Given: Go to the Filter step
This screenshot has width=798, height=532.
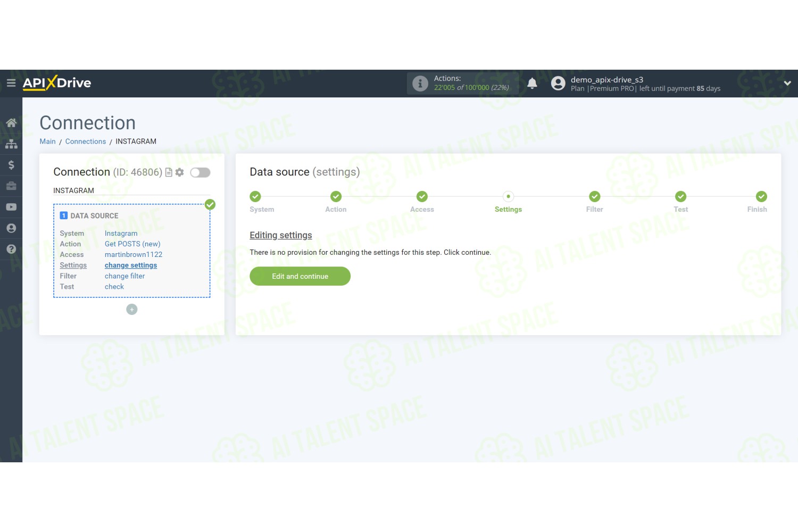Looking at the screenshot, I should point(595,197).
